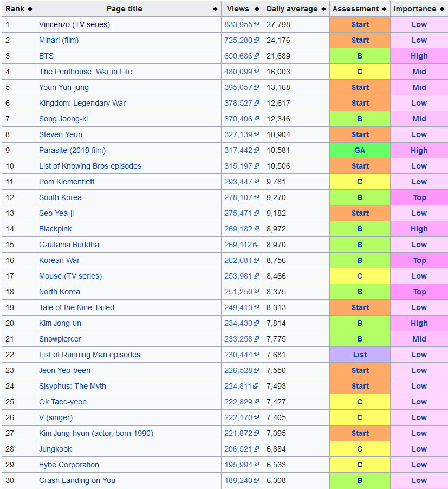Click external link icon beside 833,955 views
The image size is (448, 489).
[256, 24]
